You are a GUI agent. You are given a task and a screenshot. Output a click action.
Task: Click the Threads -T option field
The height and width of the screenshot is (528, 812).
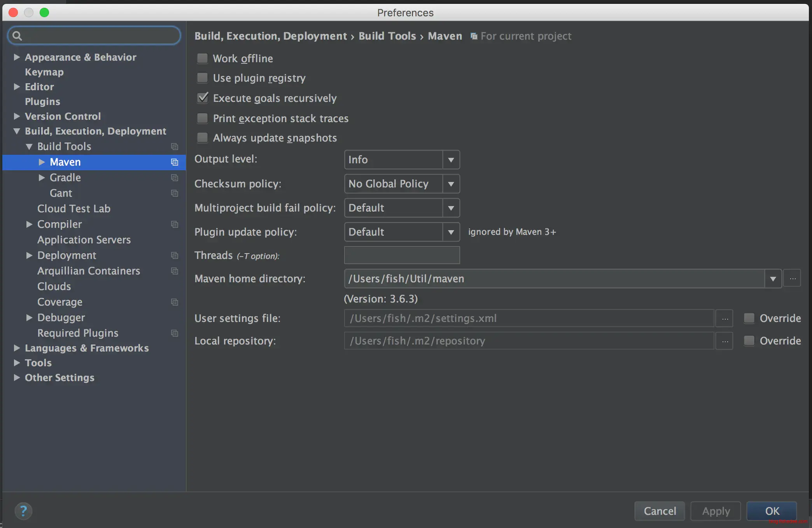pyautogui.click(x=402, y=255)
